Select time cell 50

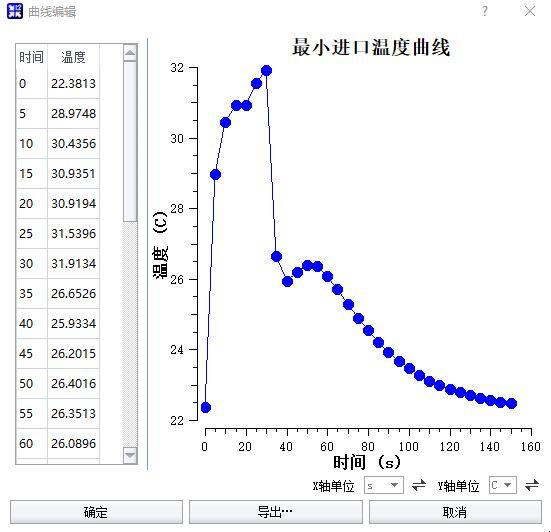(31, 383)
